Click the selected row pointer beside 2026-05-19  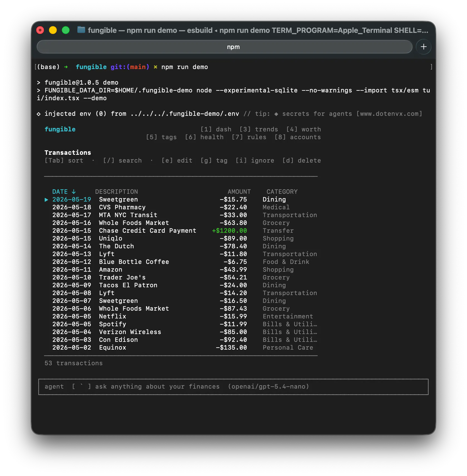pos(46,200)
